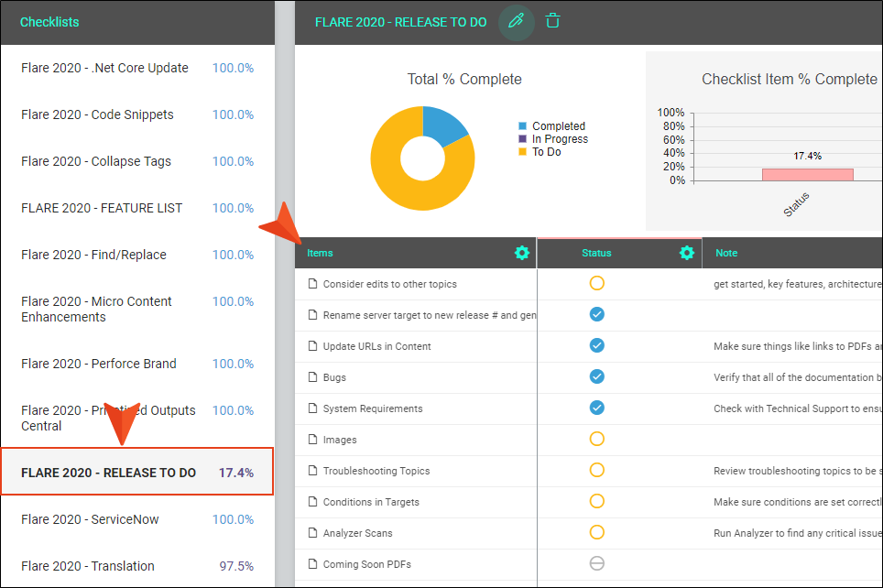Click the Coming Soon PDFs item text

[367, 564]
